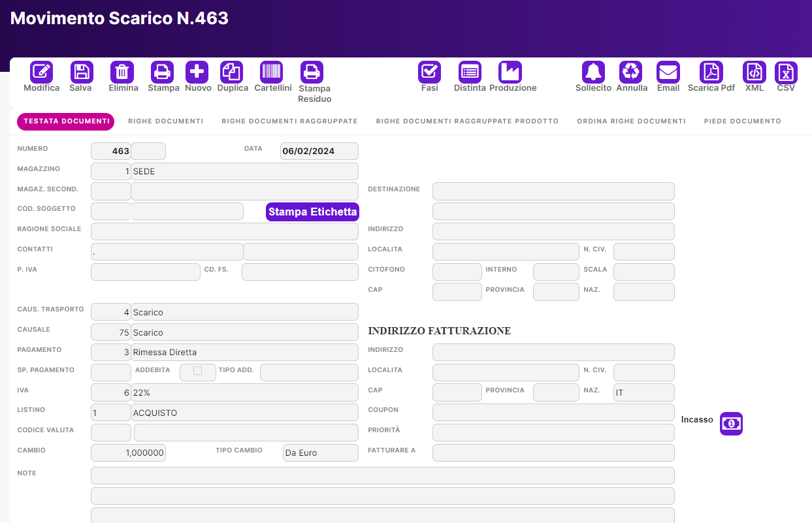Open Fasi checklist icon
Image resolution: width=812 pixels, height=523 pixels.
coord(429,72)
